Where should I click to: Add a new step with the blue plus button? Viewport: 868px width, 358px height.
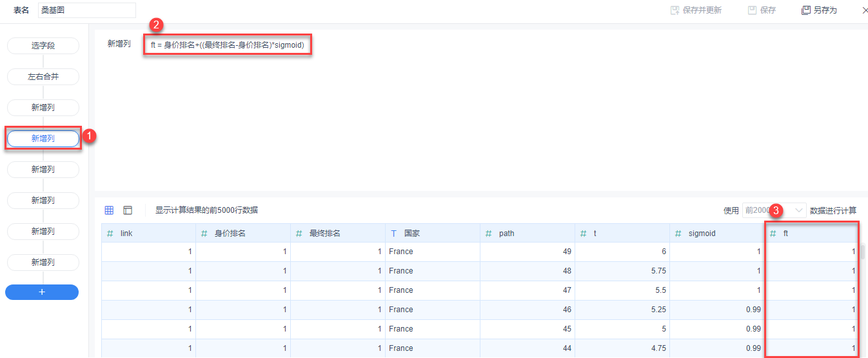click(42, 292)
